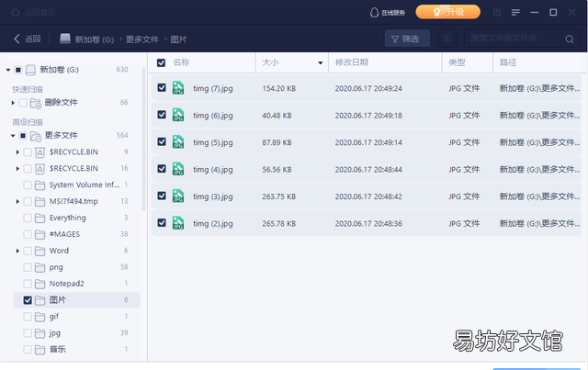Toggle select-all checkbox in header
This screenshot has height=370, width=588.
coord(162,62)
